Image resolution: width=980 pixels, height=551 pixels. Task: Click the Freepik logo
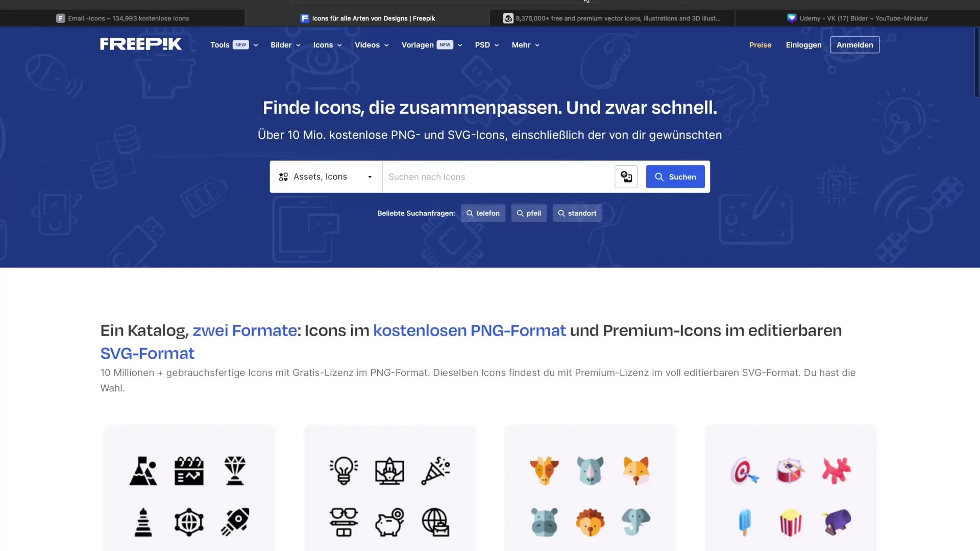pyautogui.click(x=141, y=44)
